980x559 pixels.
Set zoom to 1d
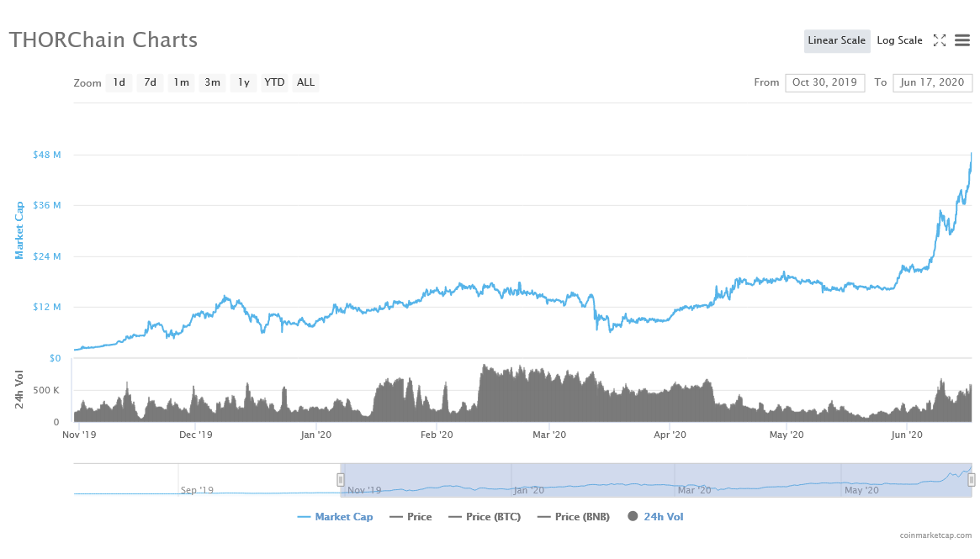(x=119, y=82)
